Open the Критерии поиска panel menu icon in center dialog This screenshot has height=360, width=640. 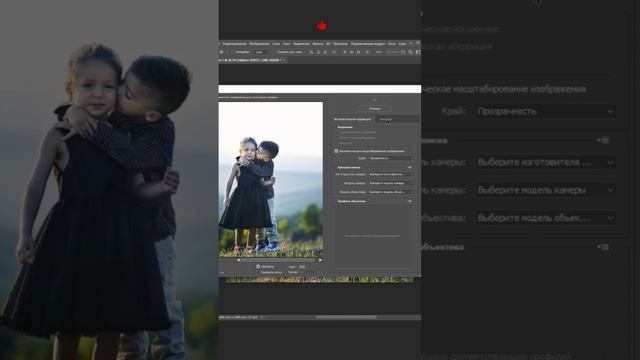coord(409,167)
